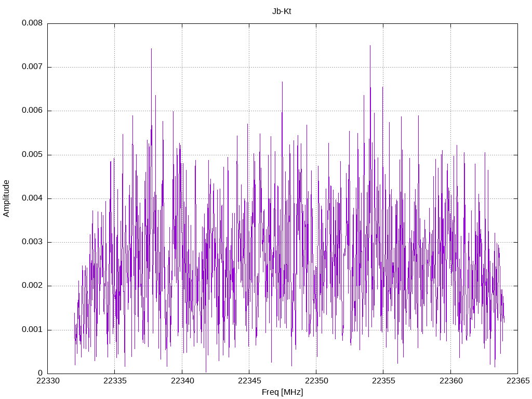Screen dimensions: 532x399
Task: Click x-axis tick label 22335
Action: 115,381
